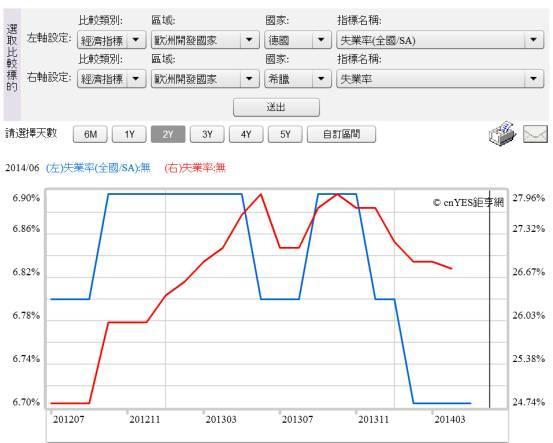Image resolution: width=553 pixels, height=443 pixels.
Task: Select the 3Y time range
Action: (207, 134)
